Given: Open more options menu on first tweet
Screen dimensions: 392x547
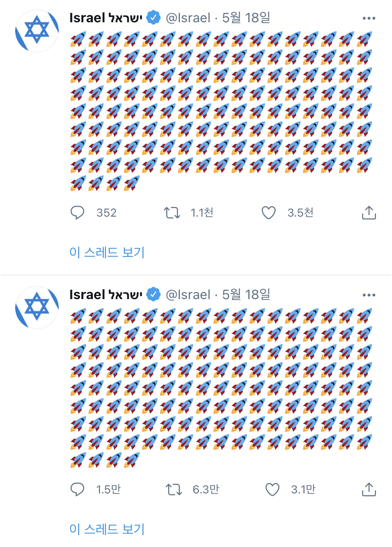Looking at the screenshot, I should [369, 18].
